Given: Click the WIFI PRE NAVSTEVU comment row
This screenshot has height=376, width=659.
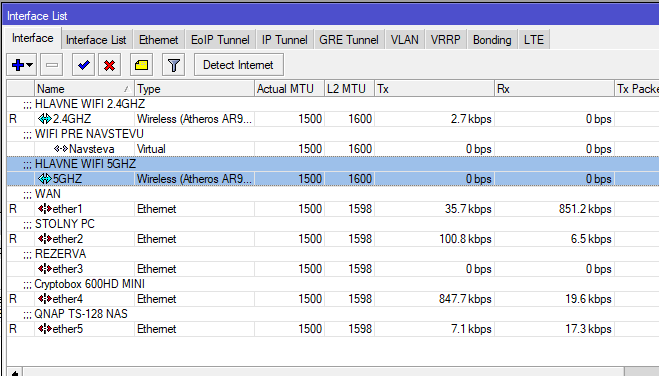Looking at the screenshot, I should 333,134.
